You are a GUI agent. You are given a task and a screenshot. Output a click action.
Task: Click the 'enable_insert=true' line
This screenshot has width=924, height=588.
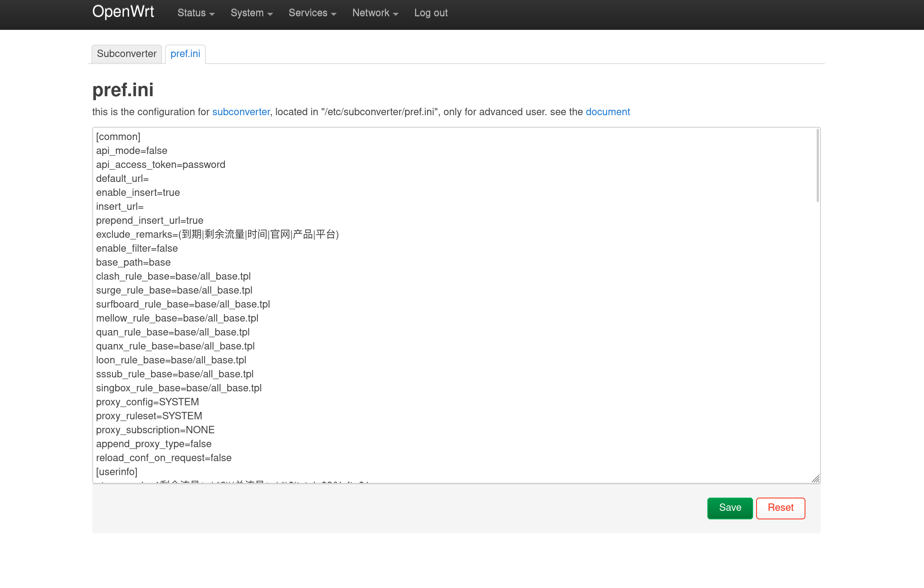click(138, 193)
